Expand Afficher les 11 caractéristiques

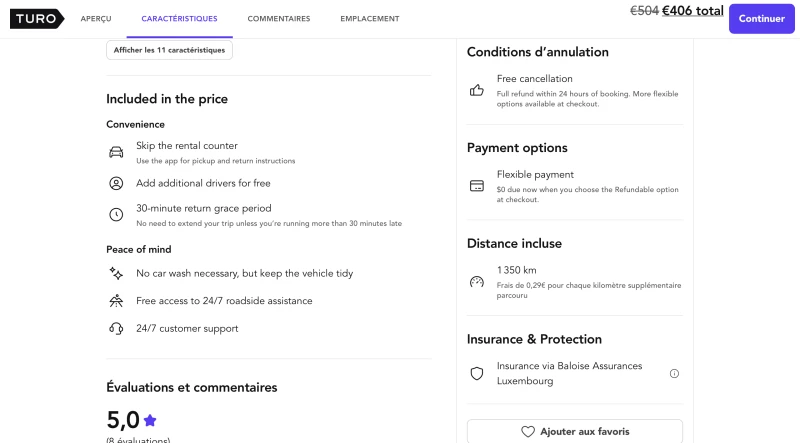[x=169, y=50]
